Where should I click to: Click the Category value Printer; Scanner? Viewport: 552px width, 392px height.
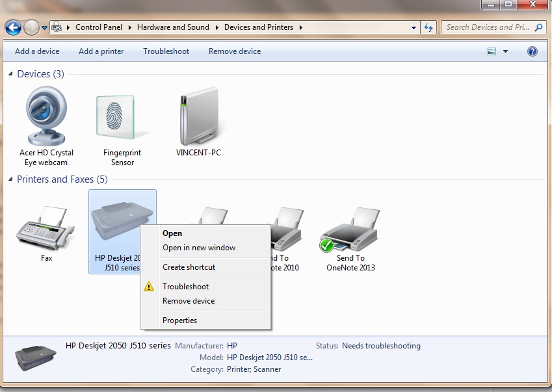pyautogui.click(x=254, y=369)
